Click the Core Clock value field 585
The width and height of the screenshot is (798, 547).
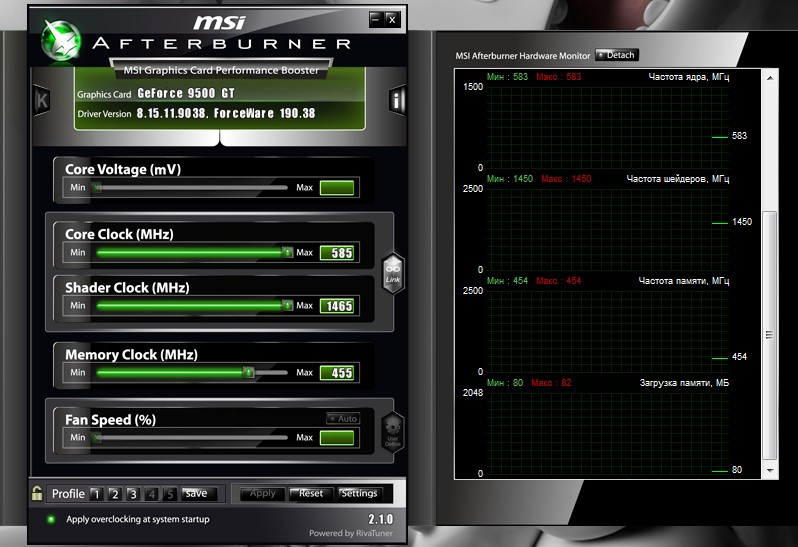click(337, 253)
